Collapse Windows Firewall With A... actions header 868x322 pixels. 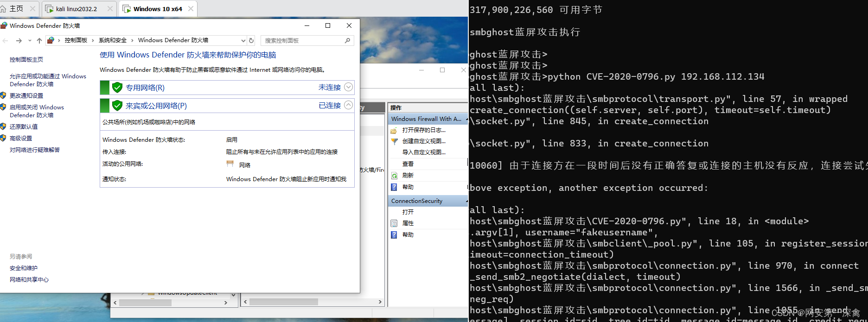428,119
